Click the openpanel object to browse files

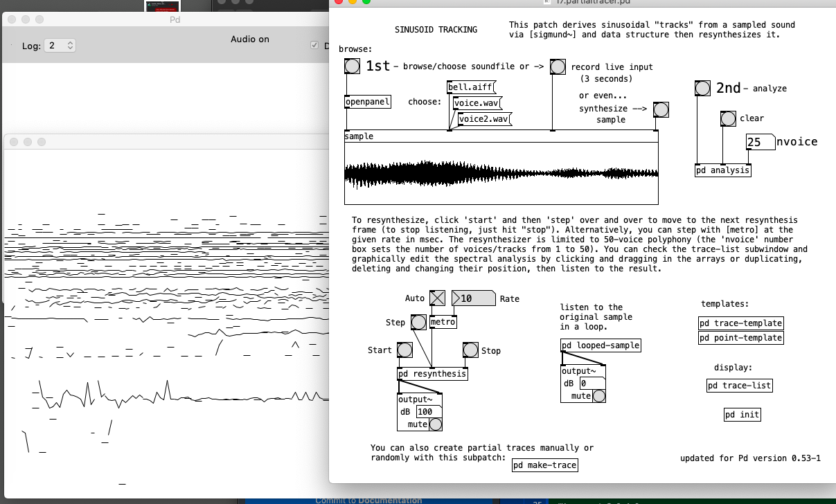[366, 102]
